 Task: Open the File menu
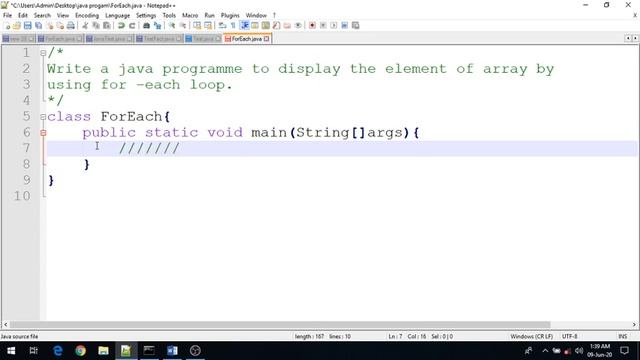tap(7, 16)
